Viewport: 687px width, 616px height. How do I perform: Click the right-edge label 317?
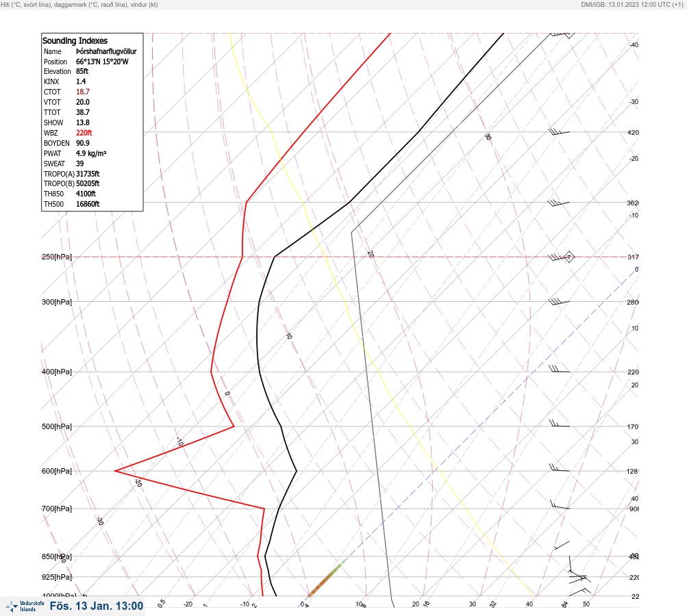pos(633,257)
